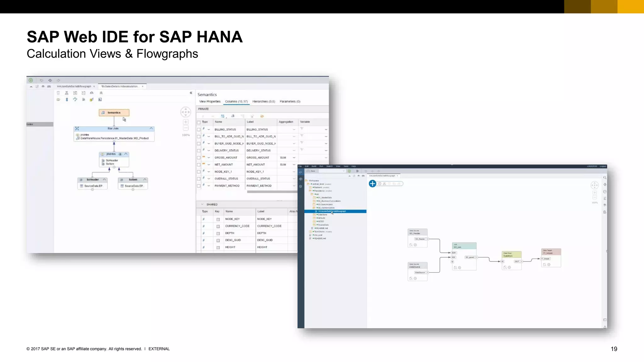This screenshot has width=644, height=362.
Task: Click the green run button in calculation view window
Action: click(x=31, y=80)
